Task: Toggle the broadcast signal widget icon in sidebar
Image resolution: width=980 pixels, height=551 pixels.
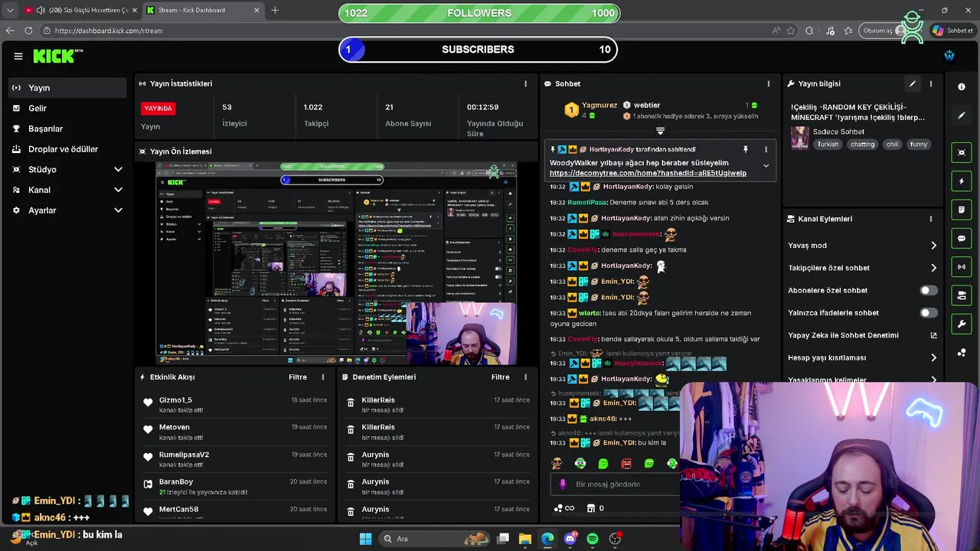Action: click(962, 267)
